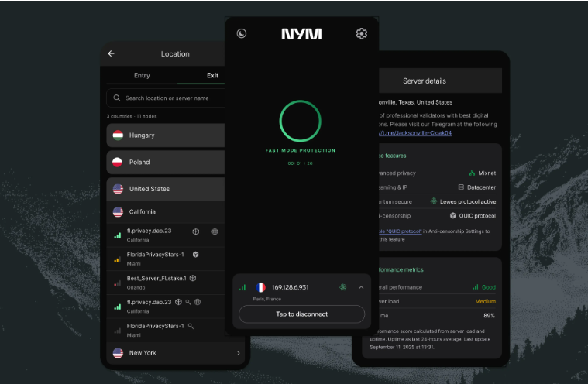Click yellow signal bars beside FloridaPrivacyStars-1
The width and height of the screenshot is (588, 384).
[x=118, y=259]
